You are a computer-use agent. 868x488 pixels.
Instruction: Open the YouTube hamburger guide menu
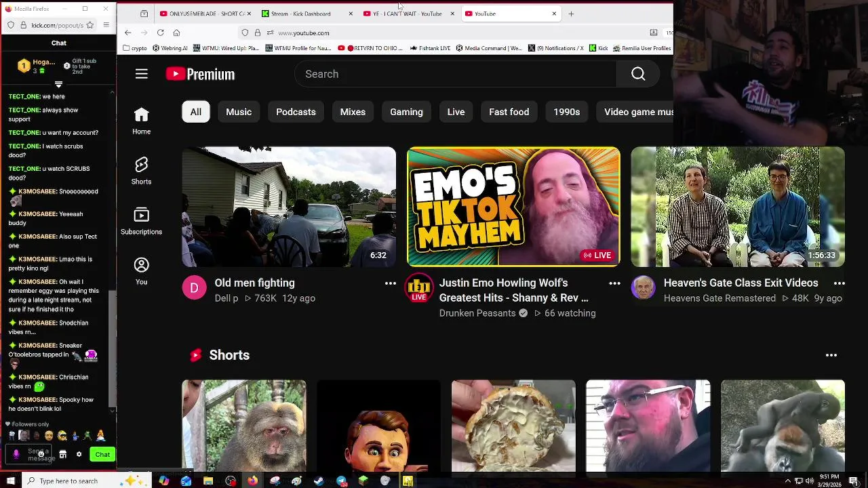[141, 74]
